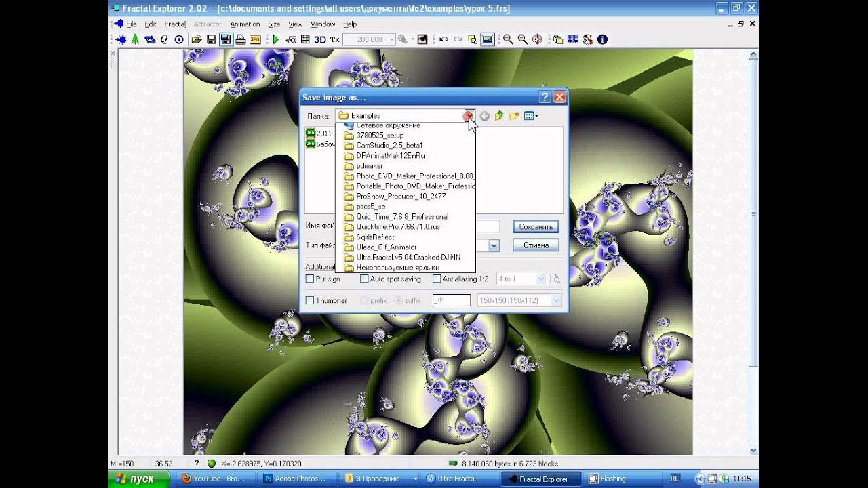Open the Проводник taskbar group dropdown
Viewport: 868px width, 488px height.
tap(415, 479)
